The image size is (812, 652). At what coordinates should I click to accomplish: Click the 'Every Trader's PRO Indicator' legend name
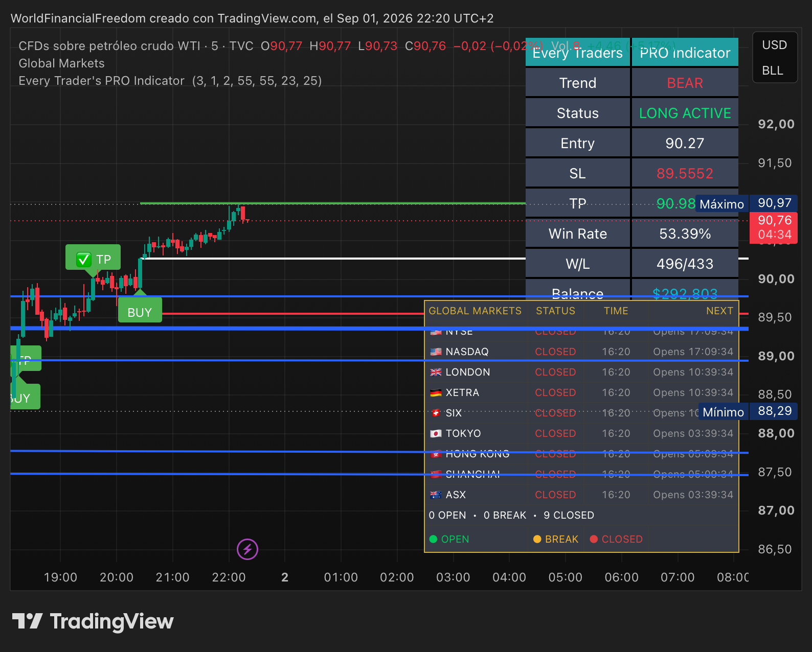pos(101,81)
